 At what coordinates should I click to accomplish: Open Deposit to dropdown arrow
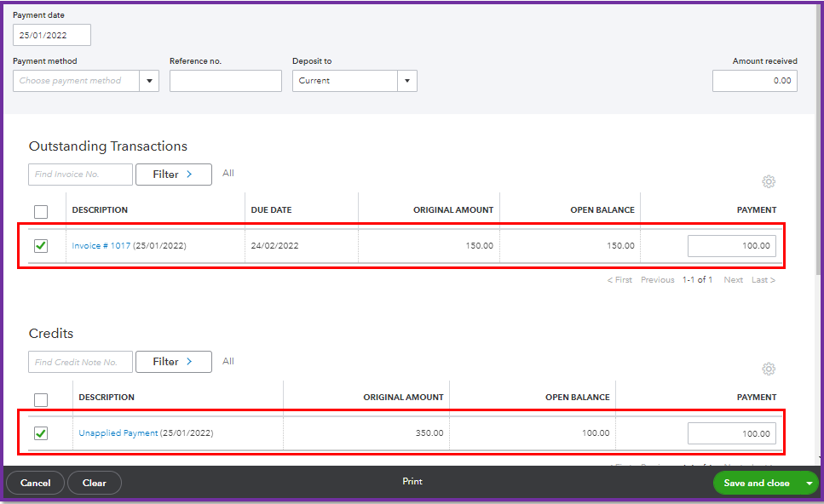pos(407,81)
